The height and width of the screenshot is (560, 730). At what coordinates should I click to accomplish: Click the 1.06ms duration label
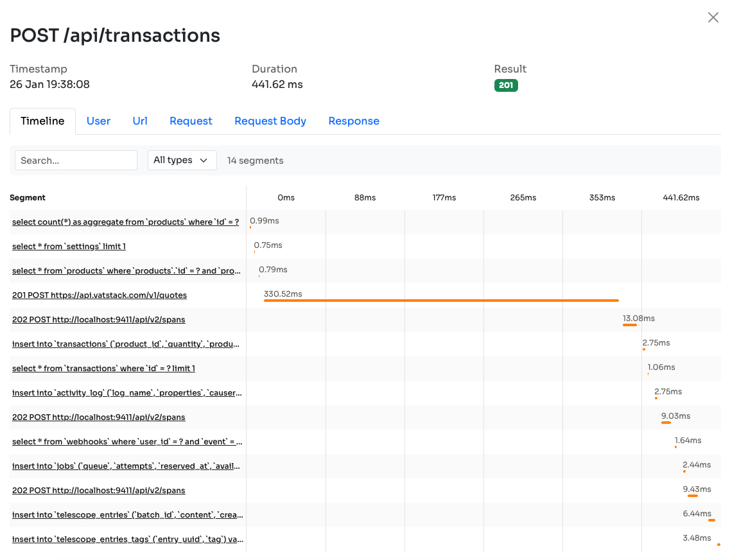[x=661, y=367]
